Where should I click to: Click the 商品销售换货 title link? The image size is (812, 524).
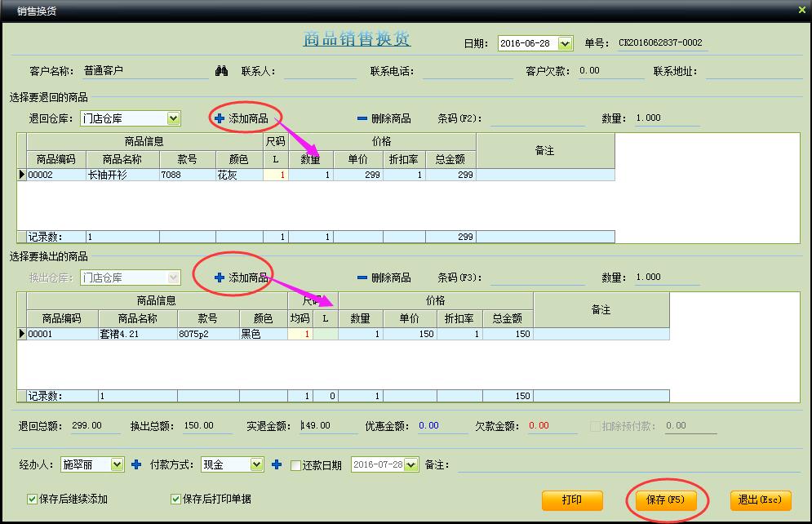[x=357, y=39]
